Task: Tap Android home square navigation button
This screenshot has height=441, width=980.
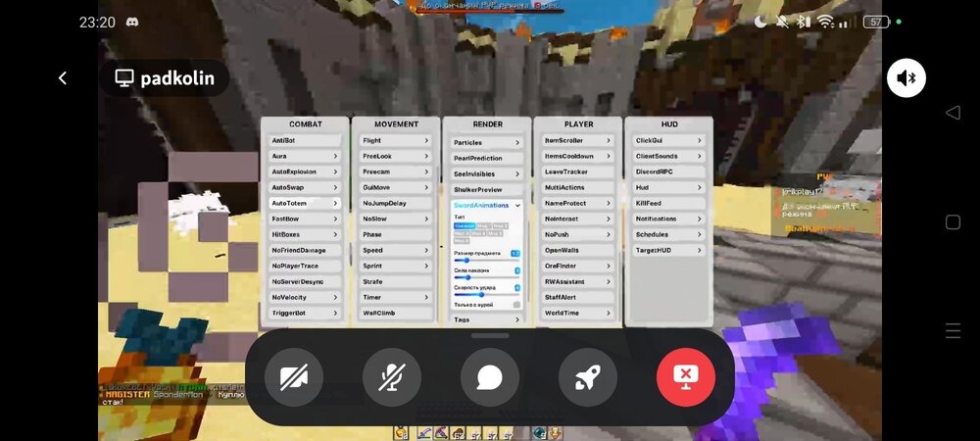Action: [x=953, y=221]
